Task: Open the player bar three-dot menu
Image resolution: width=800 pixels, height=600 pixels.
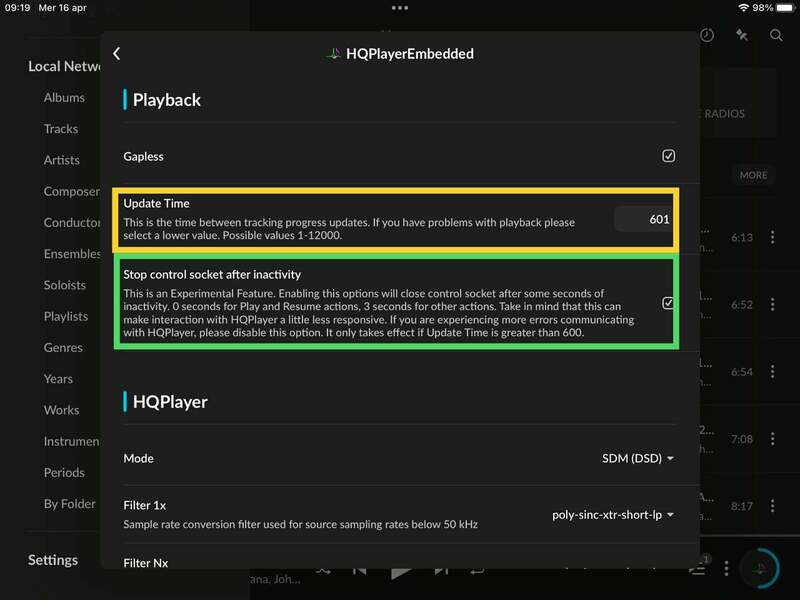Action: click(x=726, y=568)
